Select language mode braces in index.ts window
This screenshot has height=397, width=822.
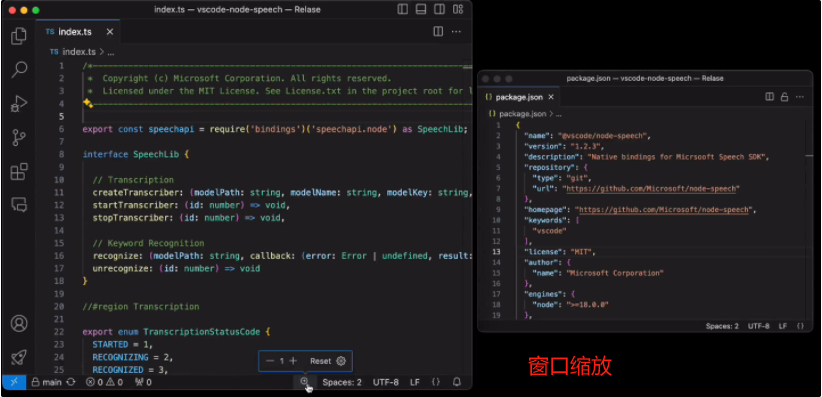point(436,382)
